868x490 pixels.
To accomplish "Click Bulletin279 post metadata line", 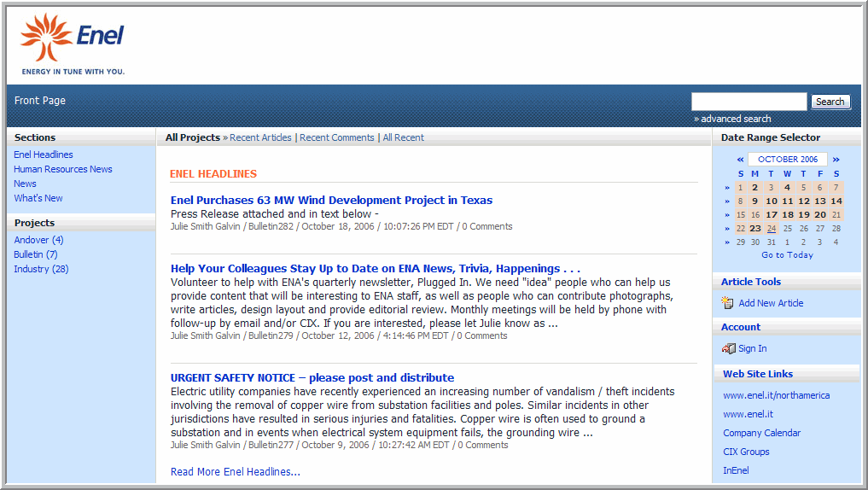I will (339, 335).
